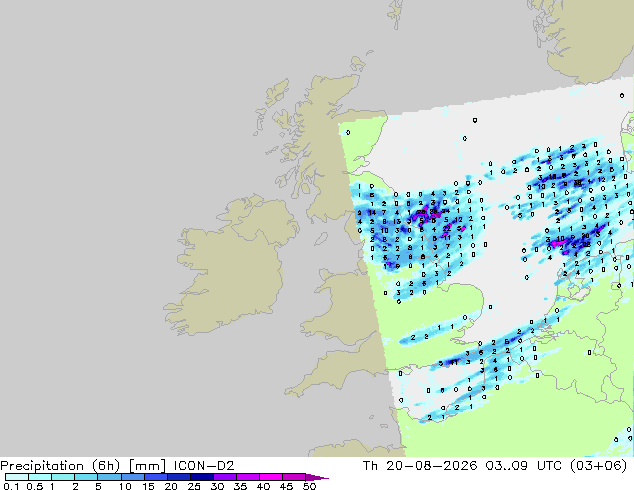Click the '0.1' legend scale label
Viewport: 634px width, 490px height.
pos(11,486)
